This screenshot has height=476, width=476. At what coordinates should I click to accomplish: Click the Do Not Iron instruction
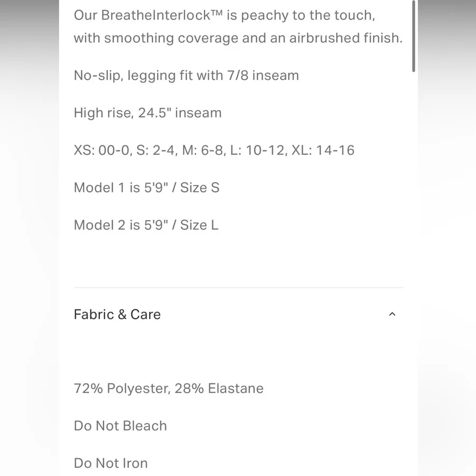pyautogui.click(x=111, y=463)
